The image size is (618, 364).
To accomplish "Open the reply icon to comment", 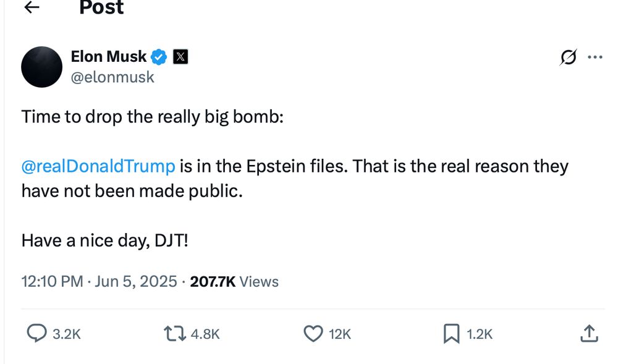I will coord(35,333).
